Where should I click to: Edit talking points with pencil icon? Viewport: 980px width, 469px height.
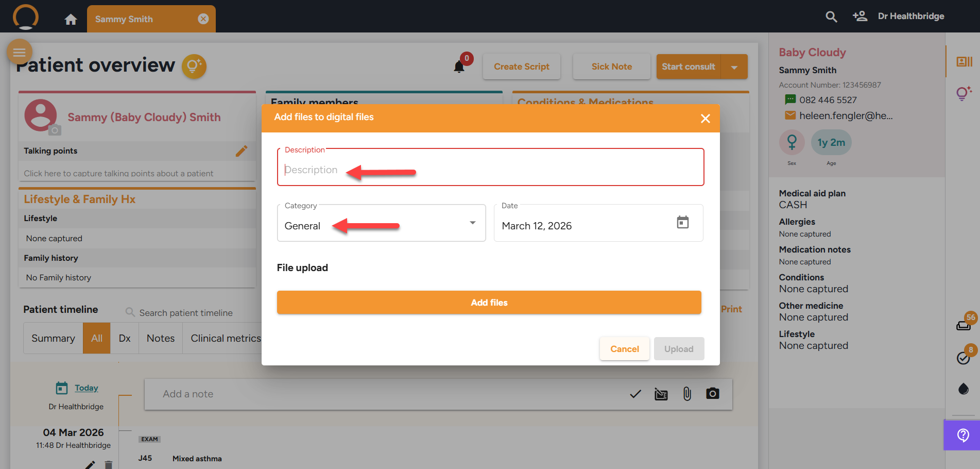(242, 150)
